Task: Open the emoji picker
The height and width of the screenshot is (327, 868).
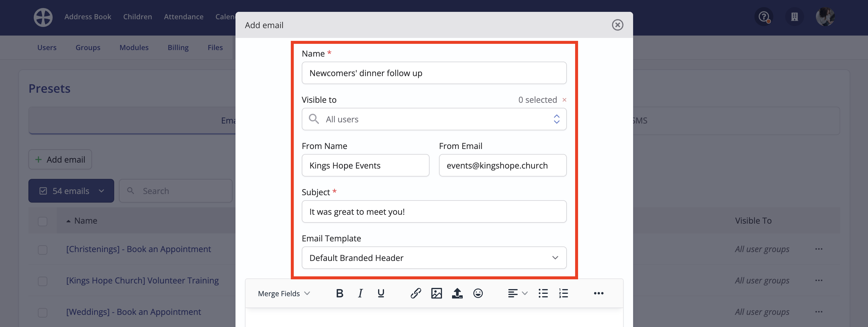Action: (478, 293)
